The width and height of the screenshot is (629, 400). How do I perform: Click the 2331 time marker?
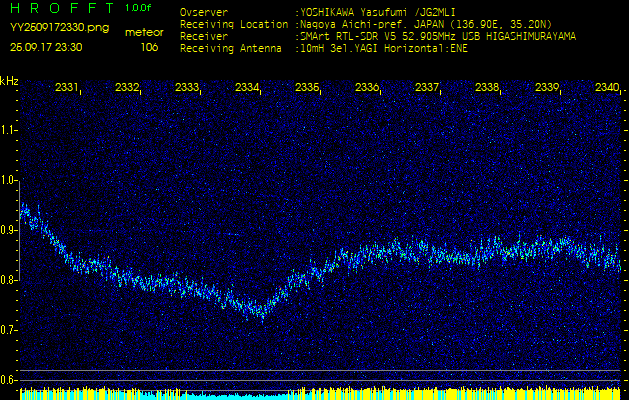tap(67, 88)
